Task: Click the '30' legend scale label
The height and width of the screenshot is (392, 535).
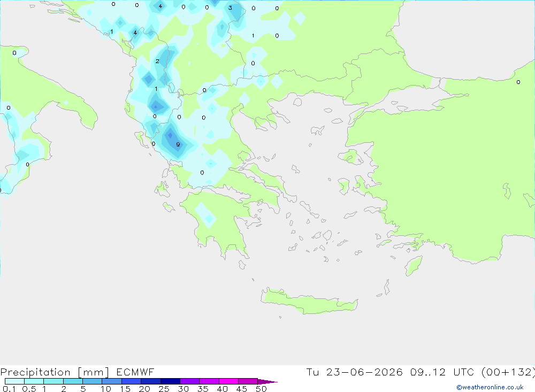Action: point(184,389)
